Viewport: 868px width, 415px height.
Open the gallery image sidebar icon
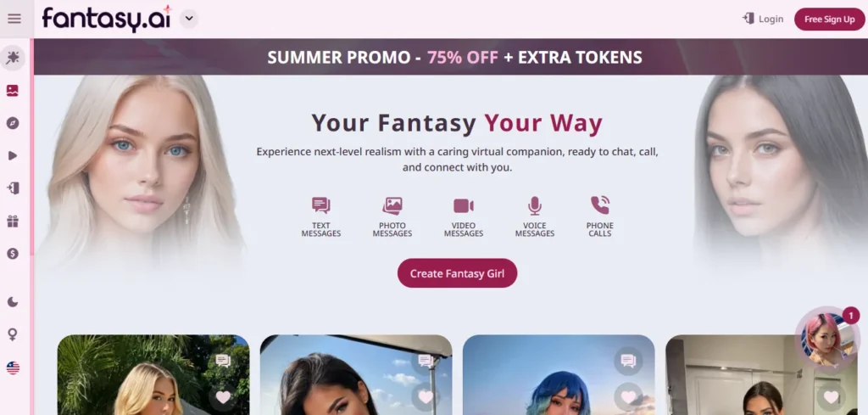click(13, 90)
